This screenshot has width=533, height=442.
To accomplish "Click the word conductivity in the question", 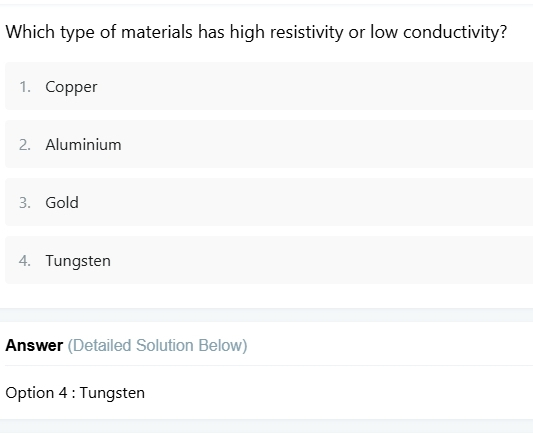I will click(455, 33).
